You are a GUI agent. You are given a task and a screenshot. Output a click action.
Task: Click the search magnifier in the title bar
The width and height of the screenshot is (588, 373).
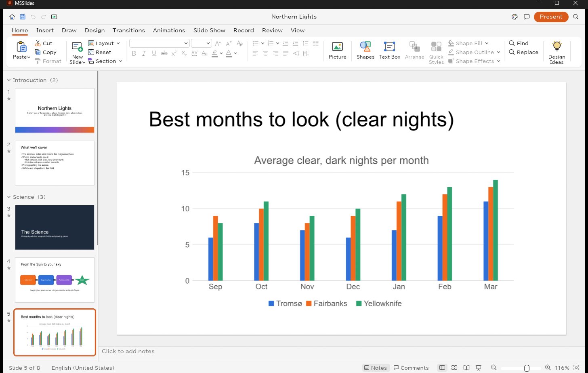pos(576,17)
